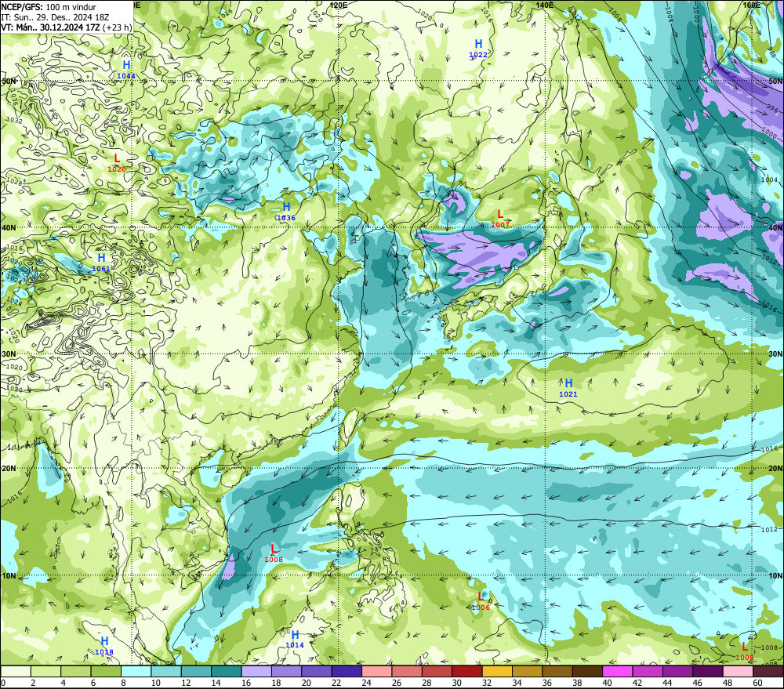Click the dark teal 14–16 legend swatch
The width and height of the screenshot is (784, 689).
click(x=227, y=671)
